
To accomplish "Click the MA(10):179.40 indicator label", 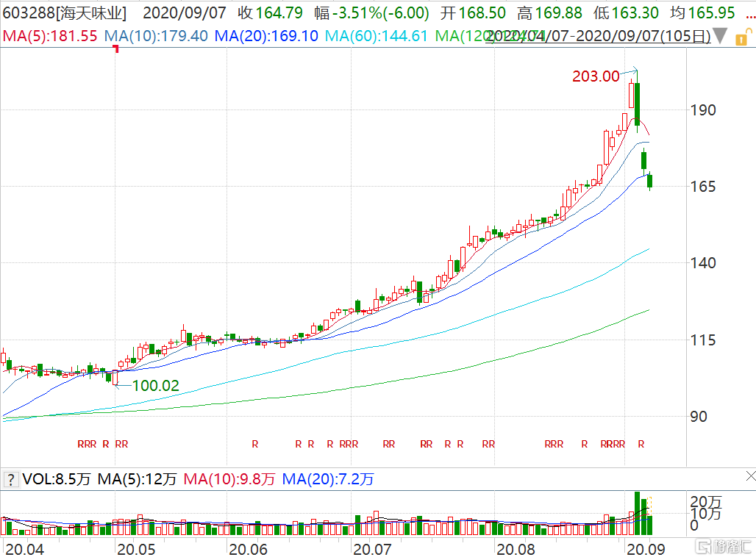I will [156, 36].
